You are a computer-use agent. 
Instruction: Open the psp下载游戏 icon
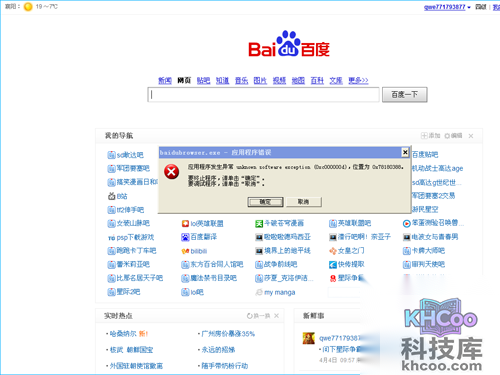point(111,238)
